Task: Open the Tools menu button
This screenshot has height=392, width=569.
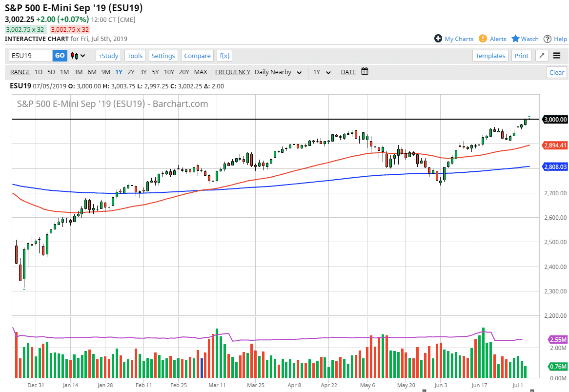Action: 135,56
